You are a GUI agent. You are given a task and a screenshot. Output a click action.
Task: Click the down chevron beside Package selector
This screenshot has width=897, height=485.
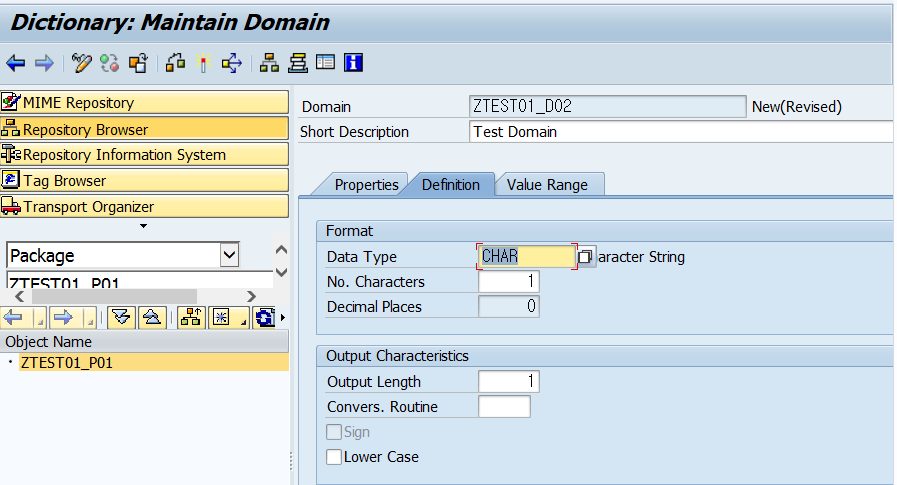(281, 272)
